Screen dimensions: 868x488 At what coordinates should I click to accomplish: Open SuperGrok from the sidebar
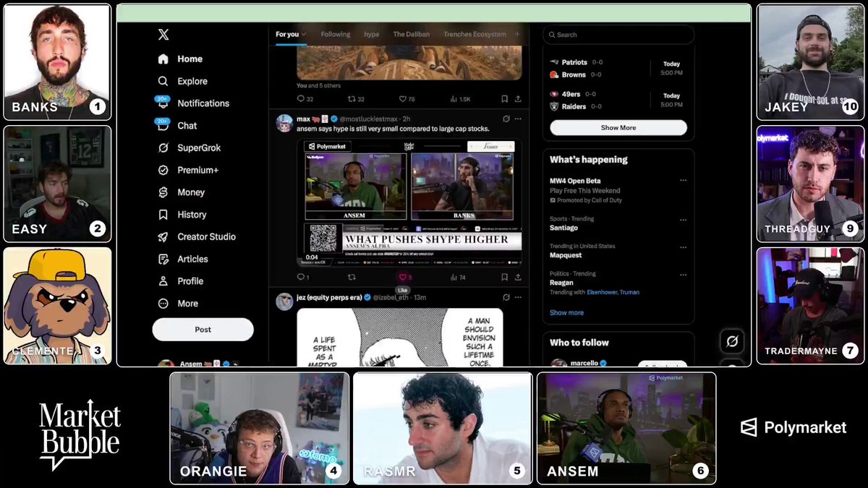tap(190, 148)
